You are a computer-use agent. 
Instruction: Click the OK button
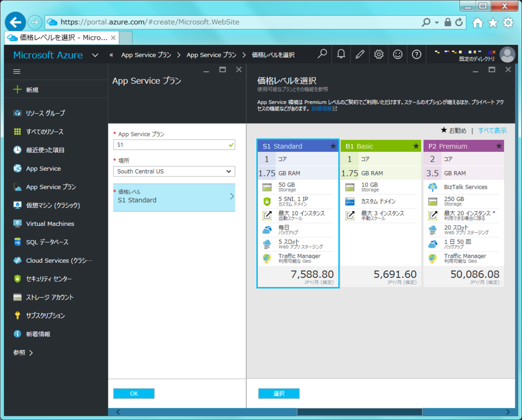tap(134, 393)
